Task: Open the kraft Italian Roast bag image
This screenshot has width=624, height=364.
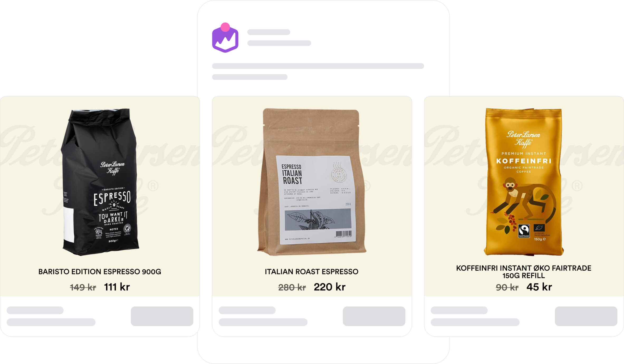Action: (x=311, y=182)
